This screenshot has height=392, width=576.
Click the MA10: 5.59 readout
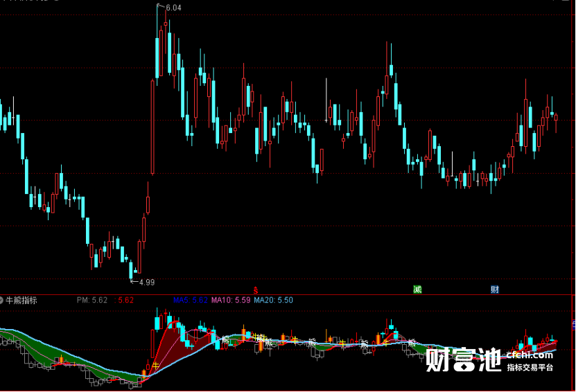[x=231, y=301]
